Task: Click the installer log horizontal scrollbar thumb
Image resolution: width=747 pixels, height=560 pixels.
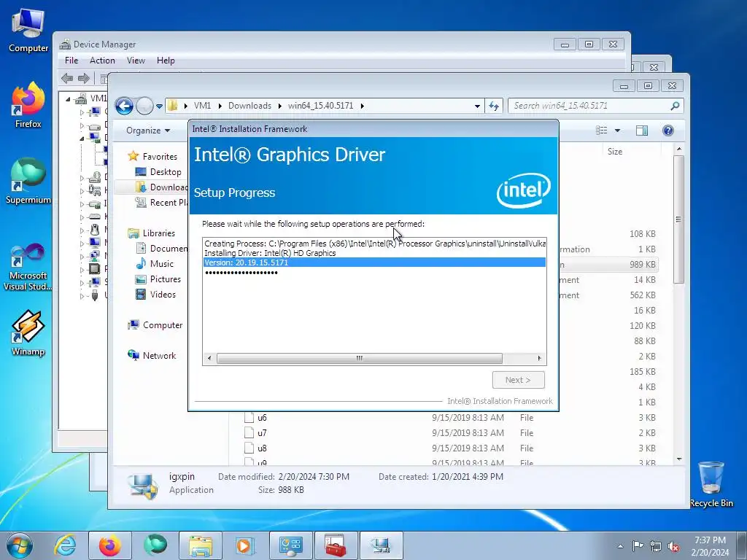Action: point(359,358)
